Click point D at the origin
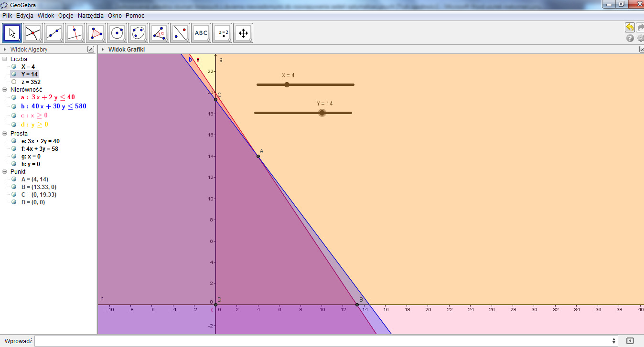This screenshot has width=644, height=347. [215, 305]
